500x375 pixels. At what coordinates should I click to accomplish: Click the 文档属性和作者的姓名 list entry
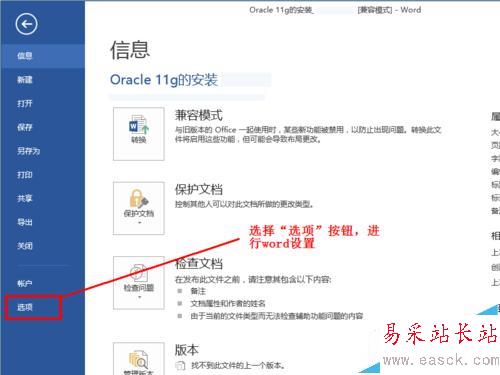point(228,303)
